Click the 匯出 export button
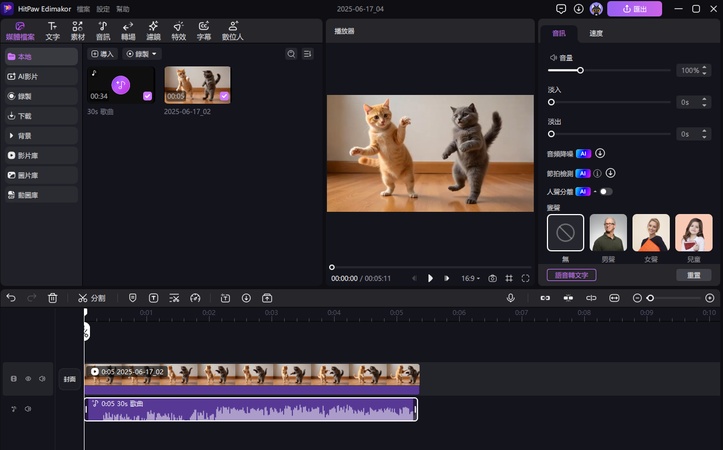Viewport: 723px width, 450px height. pos(634,9)
